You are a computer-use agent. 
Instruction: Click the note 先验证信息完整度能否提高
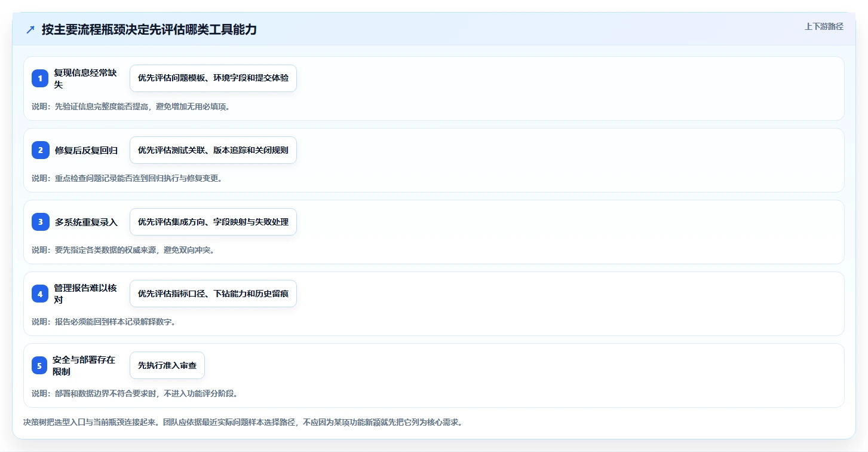pos(103,106)
